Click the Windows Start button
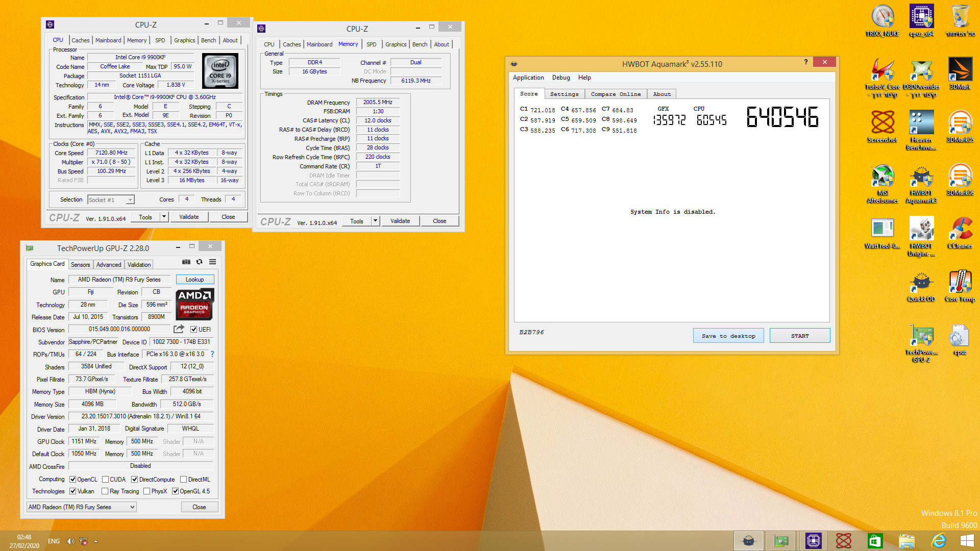The height and width of the screenshot is (551, 980). (967, 541)
